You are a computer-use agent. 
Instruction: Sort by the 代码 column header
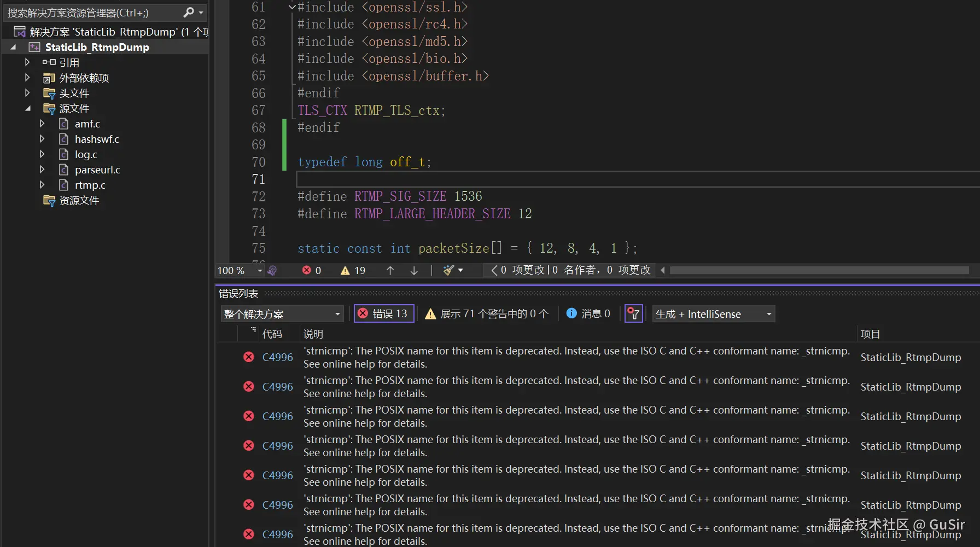pos(272,334)
